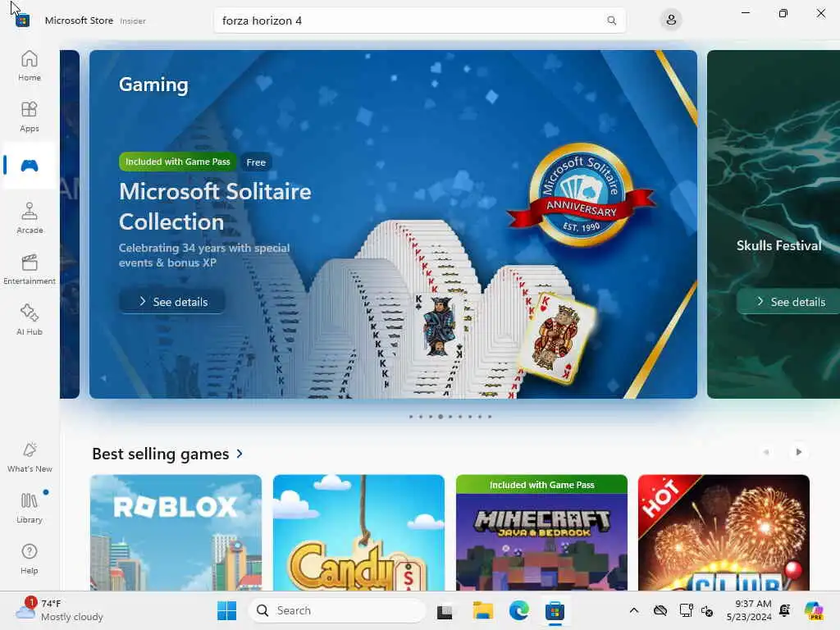Viewport: 840px width, 630px height.
Task: Open the Roblox game tile
Action: (176, 532)
